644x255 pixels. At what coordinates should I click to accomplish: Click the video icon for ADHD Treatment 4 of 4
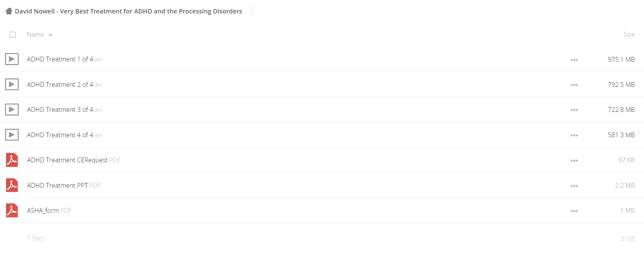[x=12, y=135]
